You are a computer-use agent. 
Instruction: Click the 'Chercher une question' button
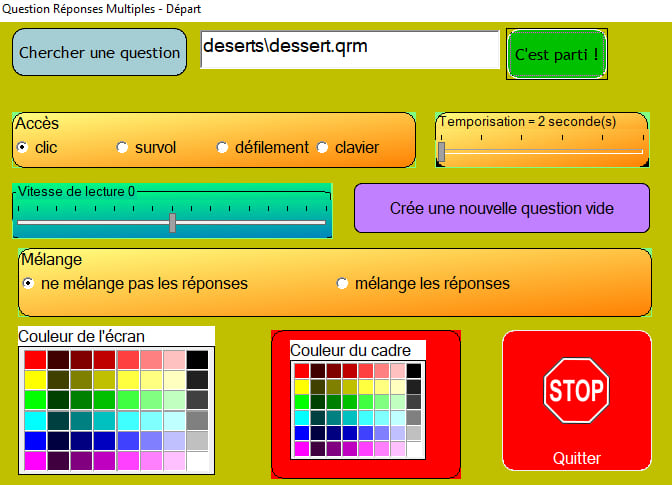pos(99,52)
